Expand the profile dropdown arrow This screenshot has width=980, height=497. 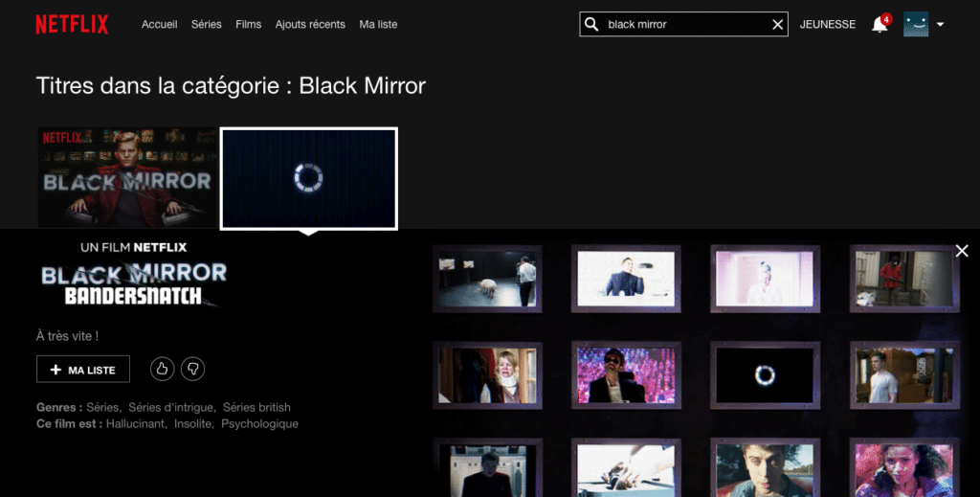(940, 25)
